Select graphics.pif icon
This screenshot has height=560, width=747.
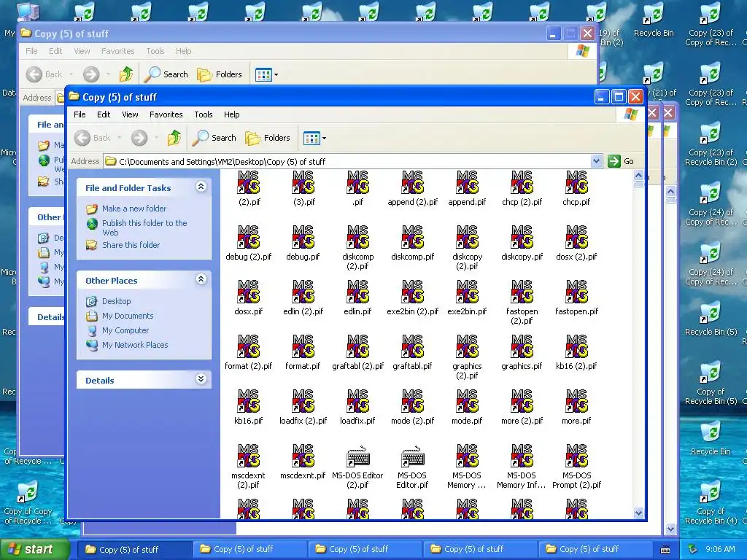point(522,346)
